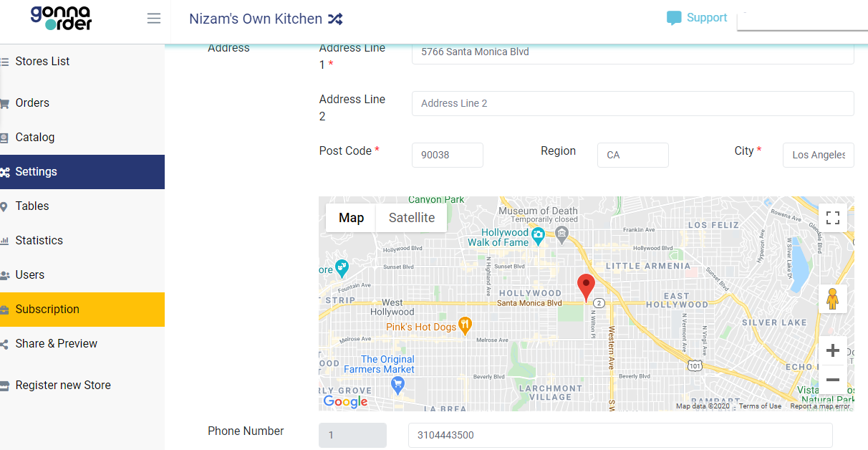This screenshot has height=450, width=868.
Task: Open Support chat bubble icon
Action: click(673, 19)
